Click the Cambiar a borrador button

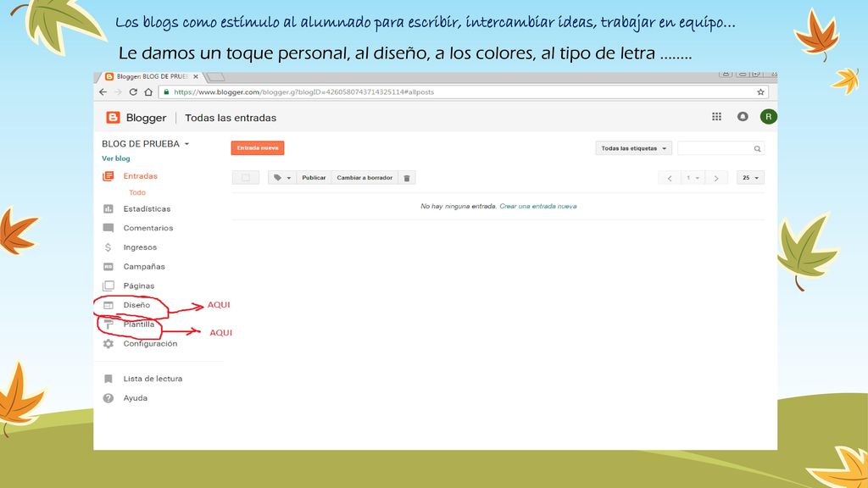[x=364, y=178]
